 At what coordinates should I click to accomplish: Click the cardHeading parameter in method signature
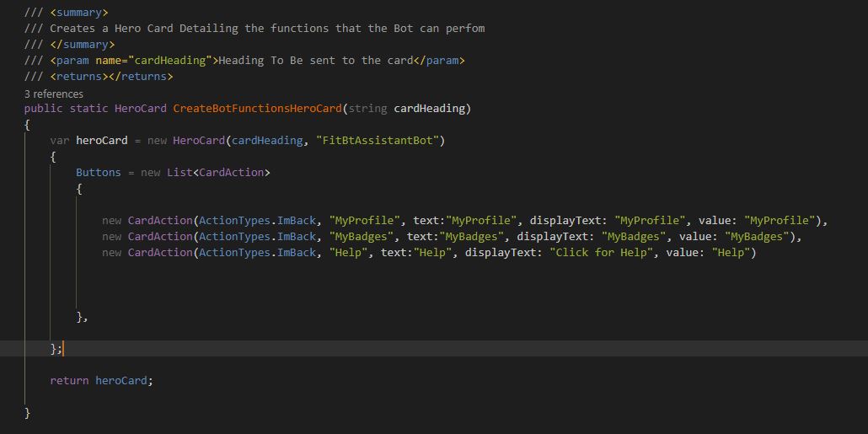click(429, 109)
